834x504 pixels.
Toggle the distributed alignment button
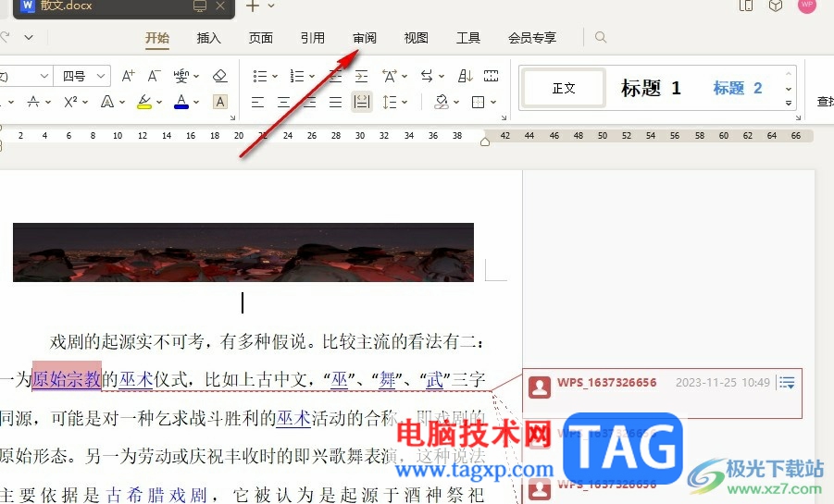(x=362, y=102)
